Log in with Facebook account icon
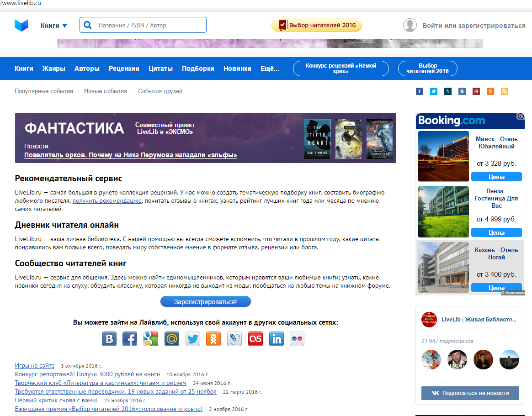This screenshot has width=532, height=416. [130, 339]
